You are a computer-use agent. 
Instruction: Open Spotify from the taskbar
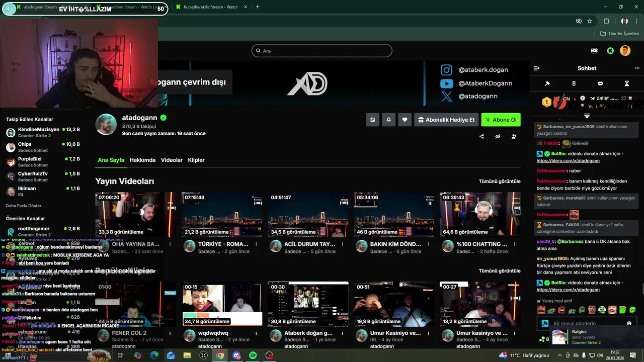pos(253,355)
